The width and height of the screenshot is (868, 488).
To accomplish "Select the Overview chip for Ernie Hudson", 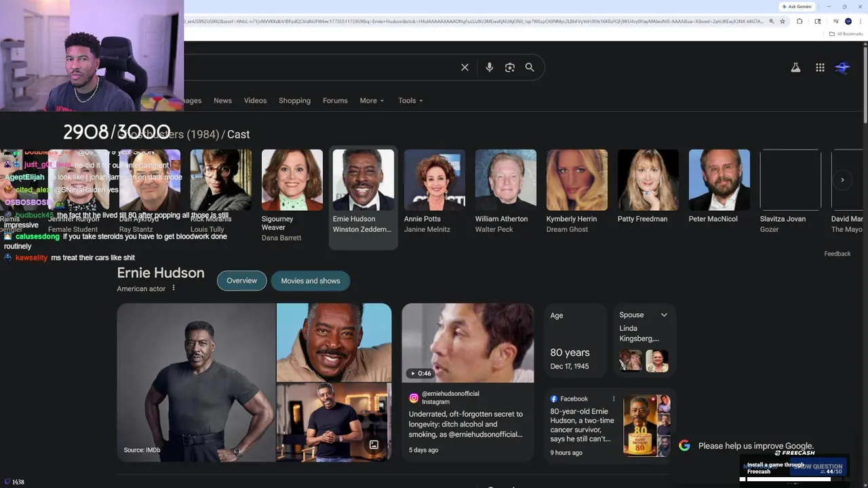I will pyautogui.click(x=242, y=281).
